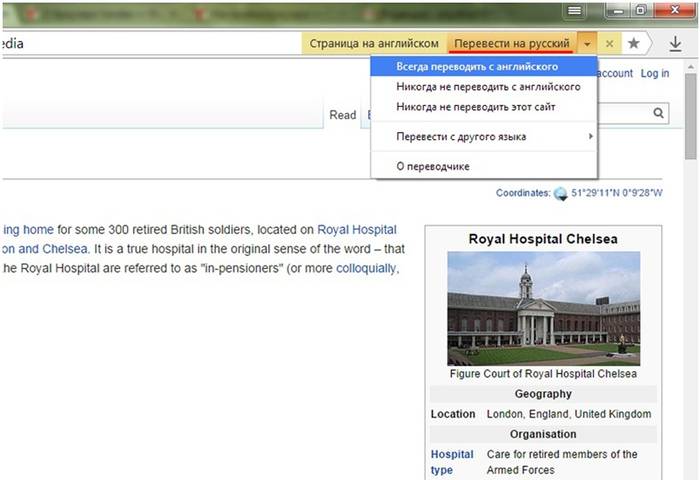Follow the 'colloquially' hyperlink
Screen dimensions: 700x480
(x=366, y=268)
